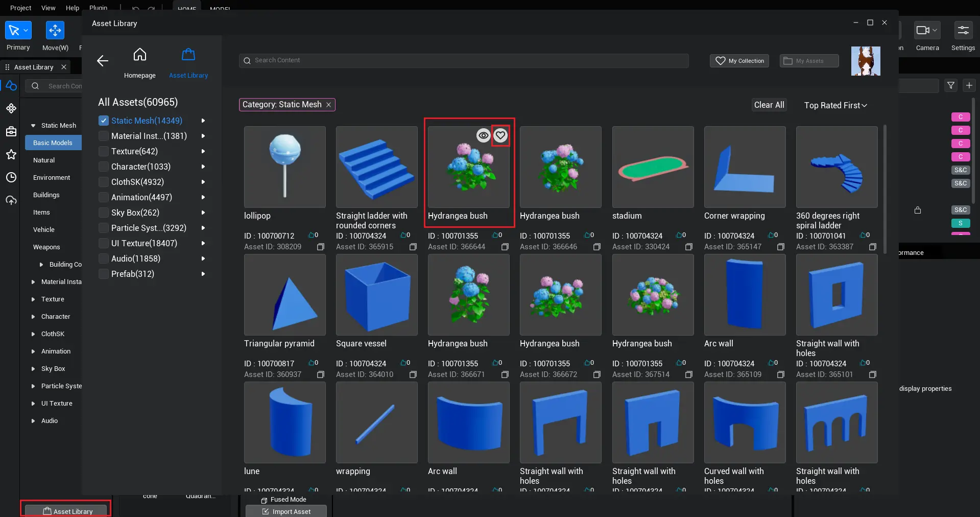
Task: Open the filter icon in right panel
Action: 951,85
